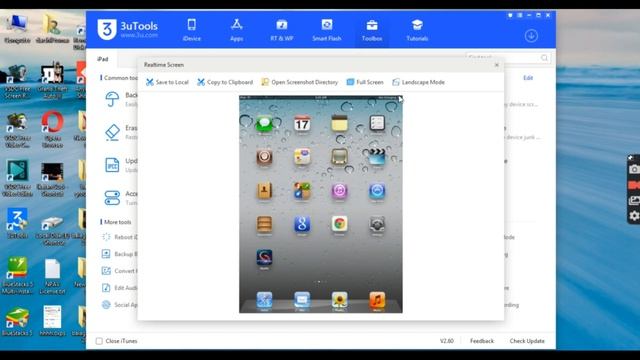This screenshot has width=640, height=360.
Task: Open the iDevice section in 3uTools
Action: pos(191,29)
